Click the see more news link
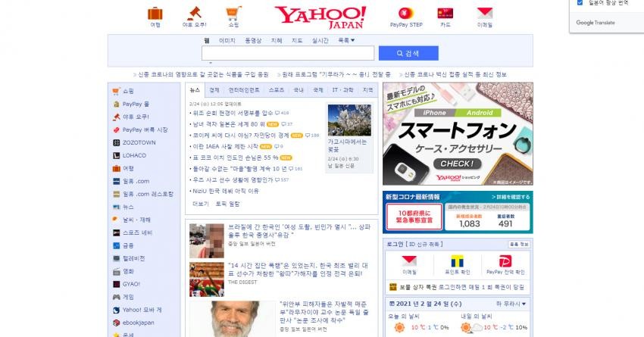 [201, 204]
